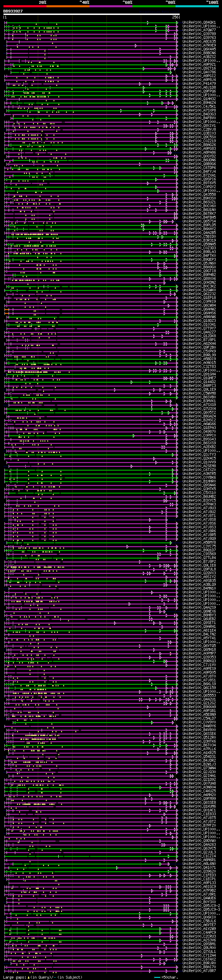This screenshot has width=222, height=980.
Task: Select hit UniRef100_B8GAZ4
Action: (x=199, y=416)
